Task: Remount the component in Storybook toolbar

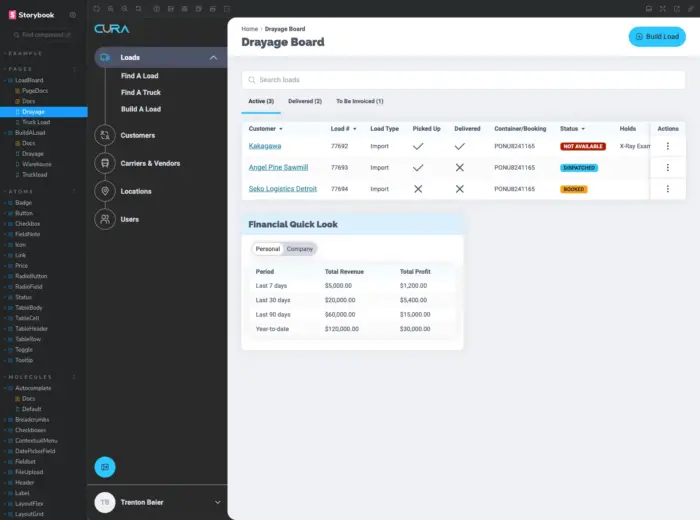Action: (96, 8)
